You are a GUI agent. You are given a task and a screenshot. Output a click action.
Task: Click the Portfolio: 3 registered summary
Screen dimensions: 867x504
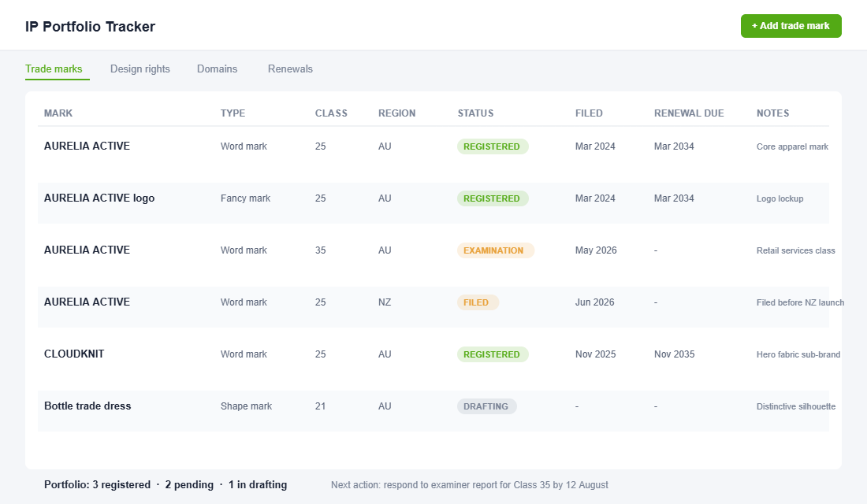point(97,484)
